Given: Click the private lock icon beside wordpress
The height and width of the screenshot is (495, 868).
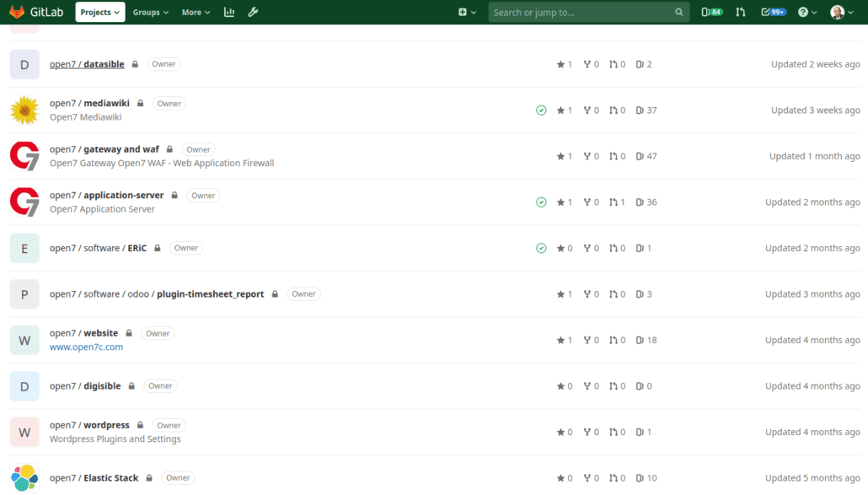Looking at the screenshot, I should pyautogui.click(x=140, y=425).
